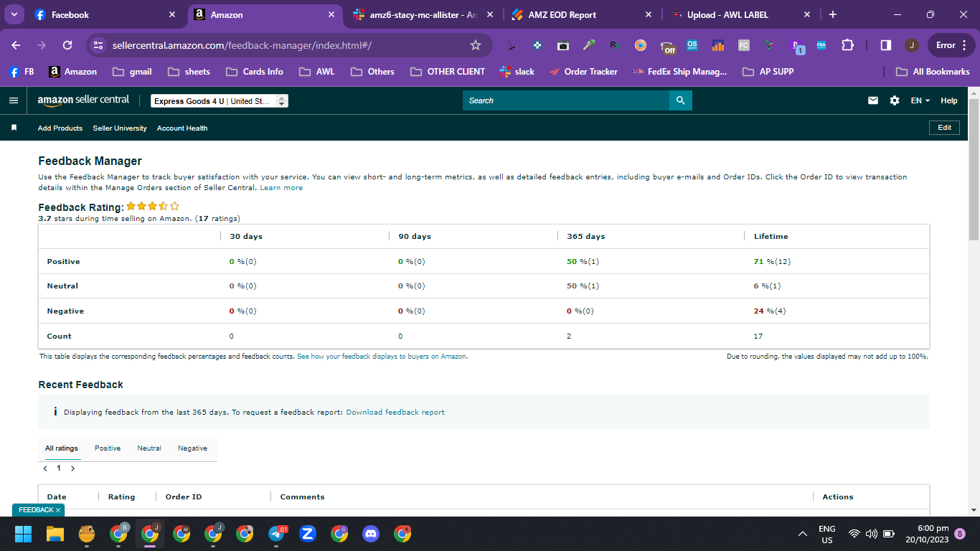Screen dimensions: 980x551
Task: Follow the Learn more link
Action: [281, 188]
